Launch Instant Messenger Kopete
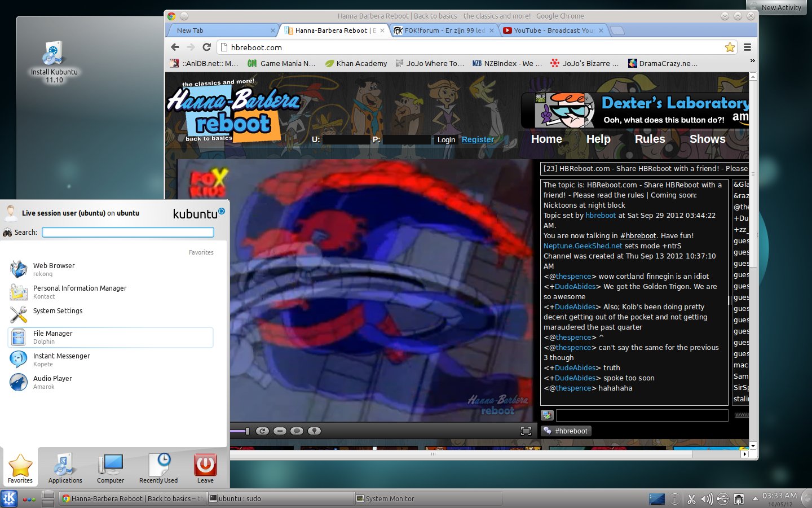Viewport: 812px width, 508px height. pos(111,360)
